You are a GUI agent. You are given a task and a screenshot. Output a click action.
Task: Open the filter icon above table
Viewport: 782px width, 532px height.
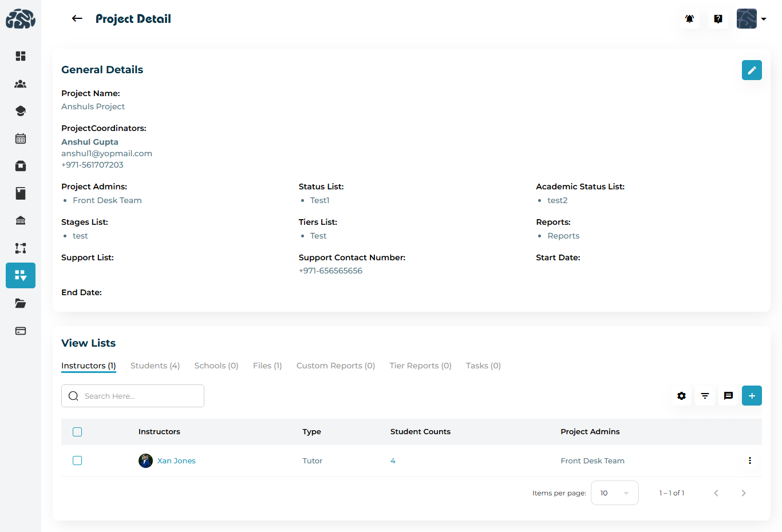705,396
